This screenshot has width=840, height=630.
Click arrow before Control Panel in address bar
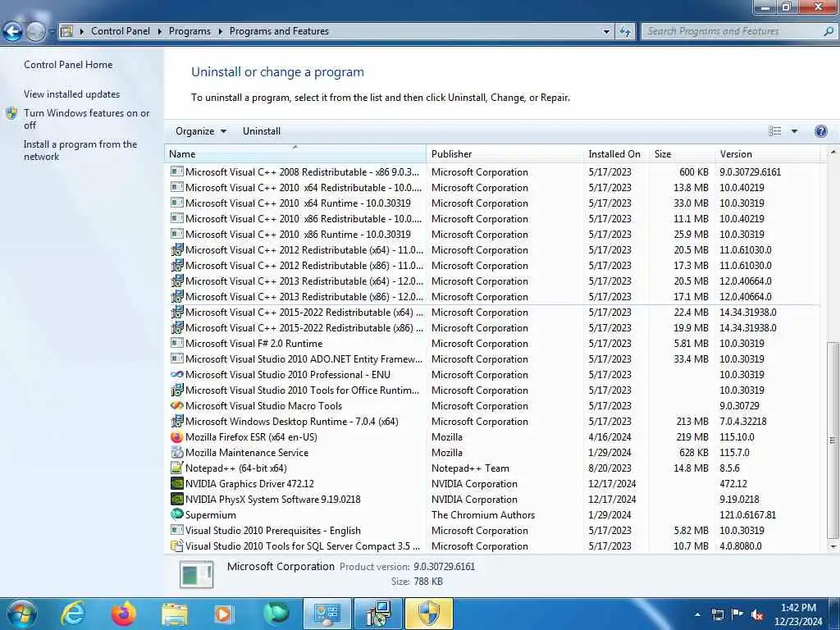pyautogui.click(x=81, y=32)
